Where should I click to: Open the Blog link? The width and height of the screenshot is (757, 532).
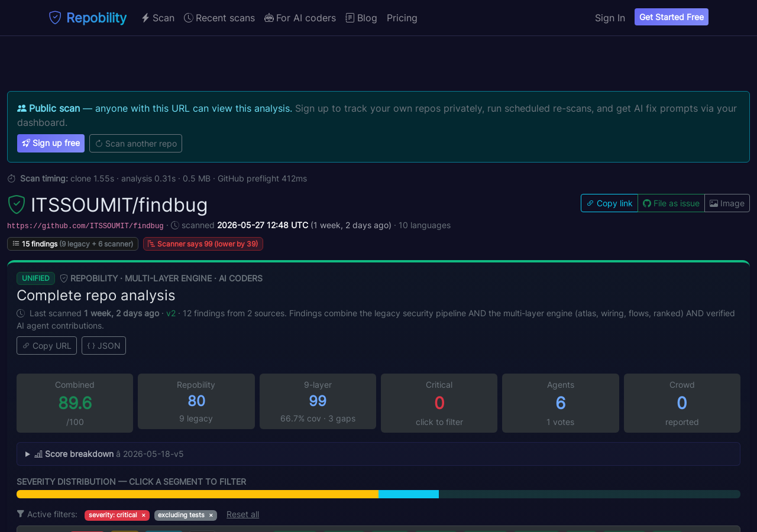(361, 18)
